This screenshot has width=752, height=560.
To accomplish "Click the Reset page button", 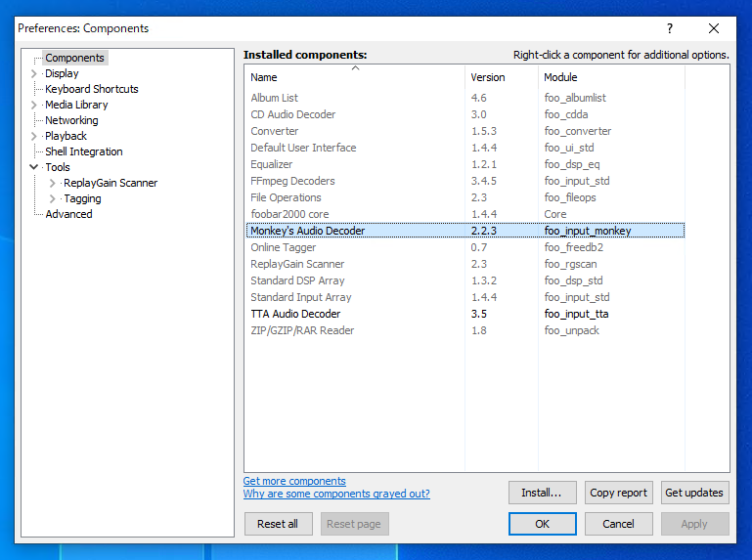I will coord(354,524).
